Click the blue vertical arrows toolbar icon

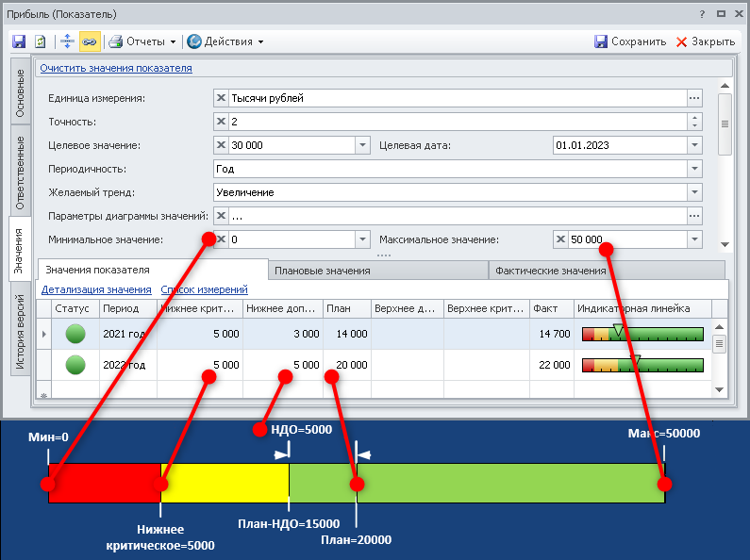click(x=66, y=41)
